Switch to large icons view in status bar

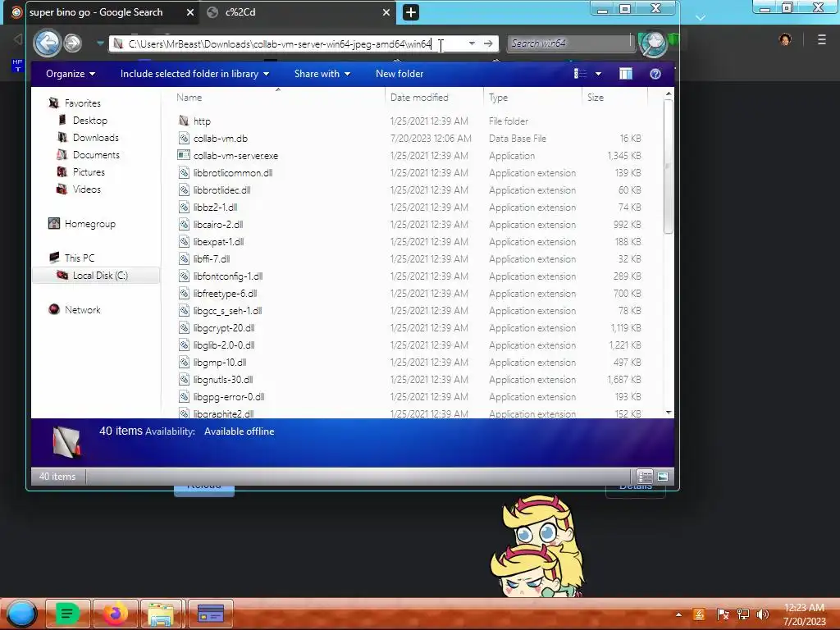click(x=663, y=477)
